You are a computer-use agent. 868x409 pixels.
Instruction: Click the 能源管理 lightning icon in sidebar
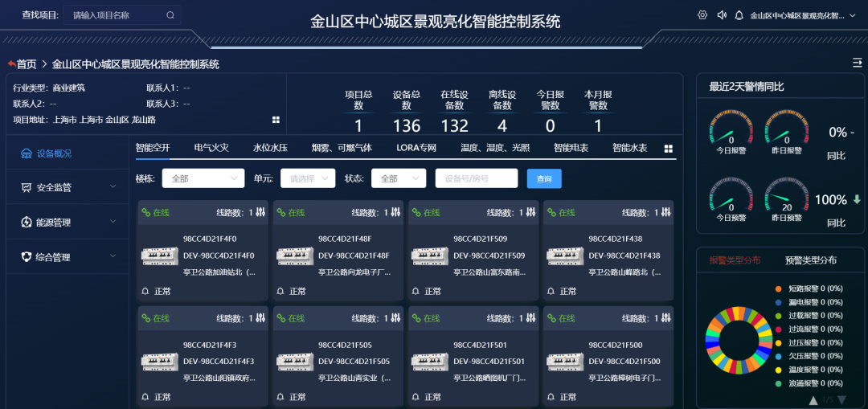(x=26, y=222)
